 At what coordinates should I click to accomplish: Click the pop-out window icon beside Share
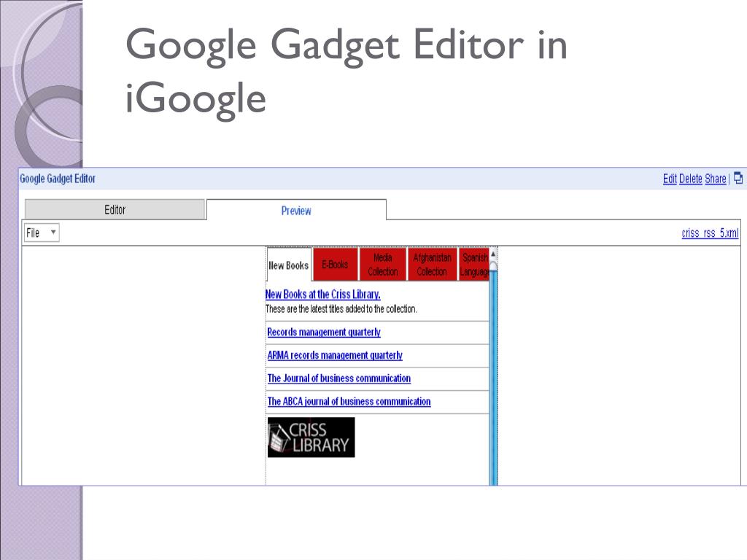tap(738, 178)
